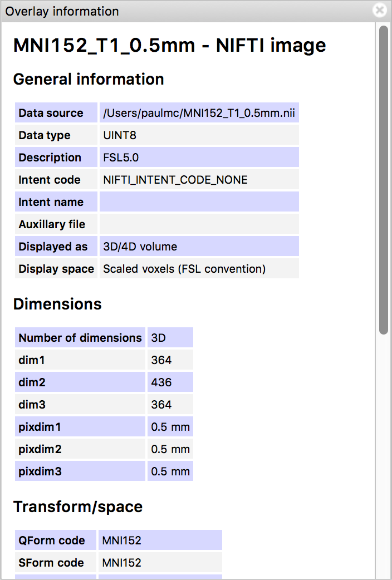Click the UINT8 Data type value
Screen dimensions: 392x580
tap(115, 135)
